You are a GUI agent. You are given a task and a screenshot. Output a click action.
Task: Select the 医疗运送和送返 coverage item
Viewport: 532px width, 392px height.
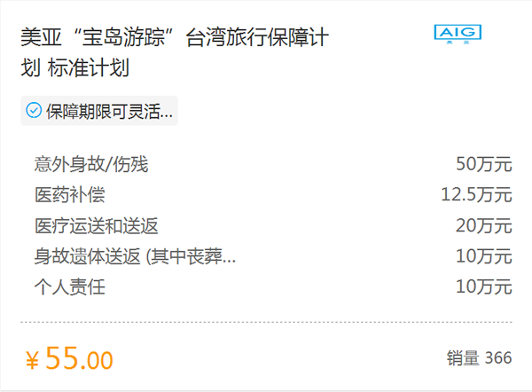tap(97, 226)
